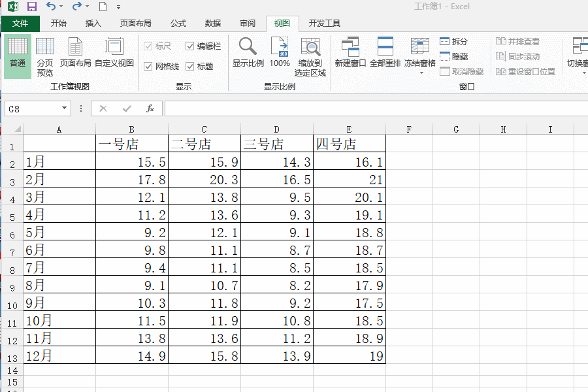Select the 普通 workbook view

tap(18, 57)
